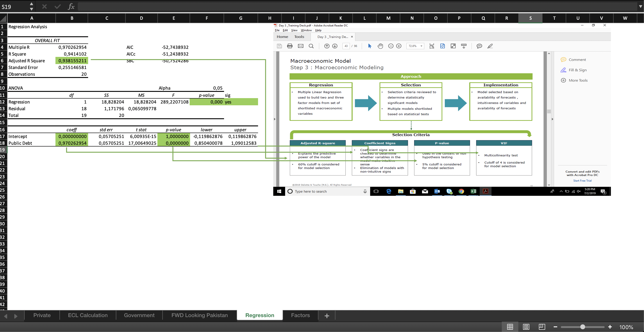Go to next page with down arrow icon
644x332 pixels.
tap(335, 46)
